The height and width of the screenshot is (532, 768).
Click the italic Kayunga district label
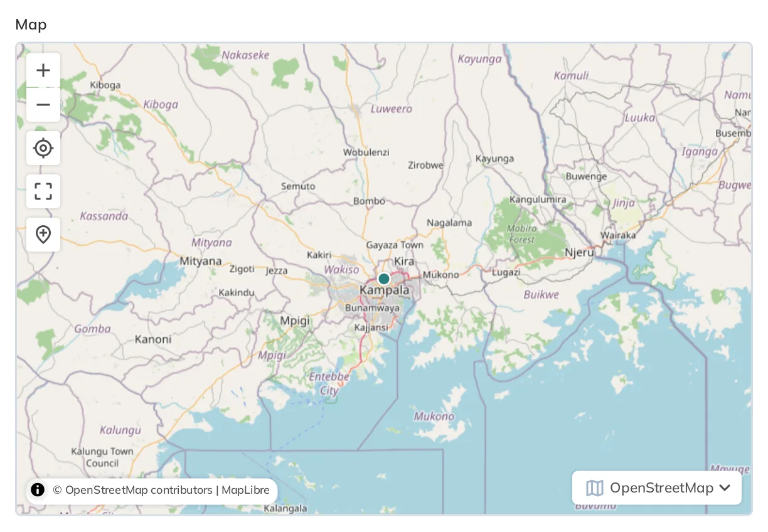(x=480, y=59)
